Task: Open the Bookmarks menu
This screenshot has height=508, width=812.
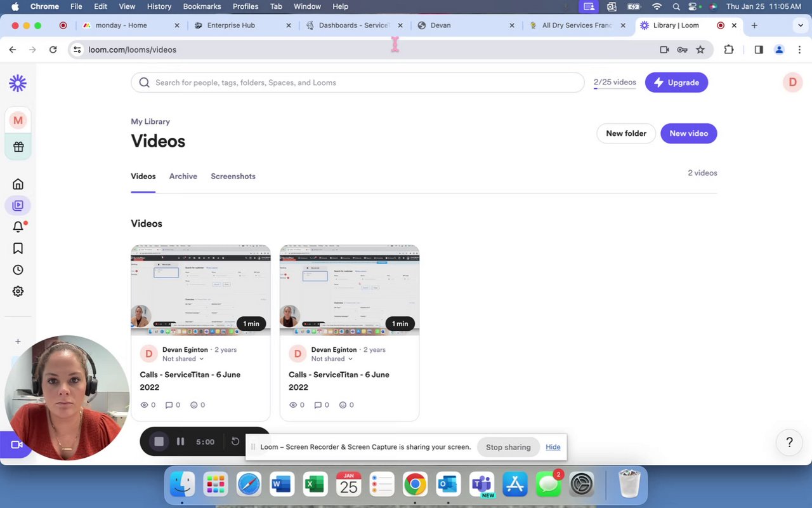Action: tap(202, 6)
